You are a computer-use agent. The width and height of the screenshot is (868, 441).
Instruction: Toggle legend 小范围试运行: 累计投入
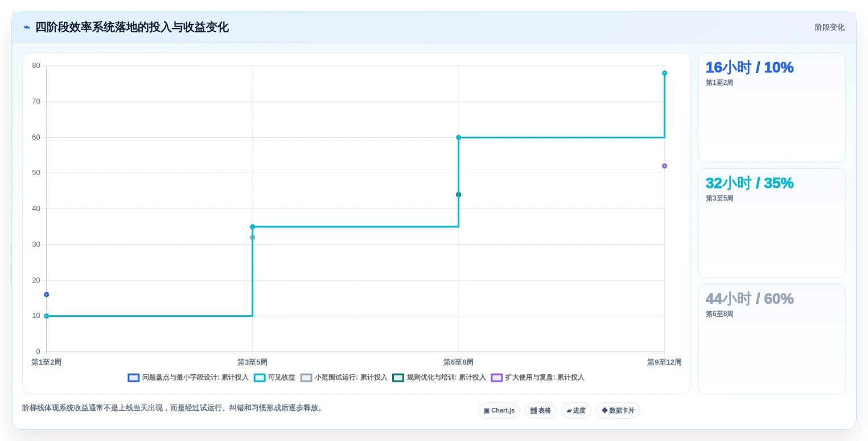344,377
